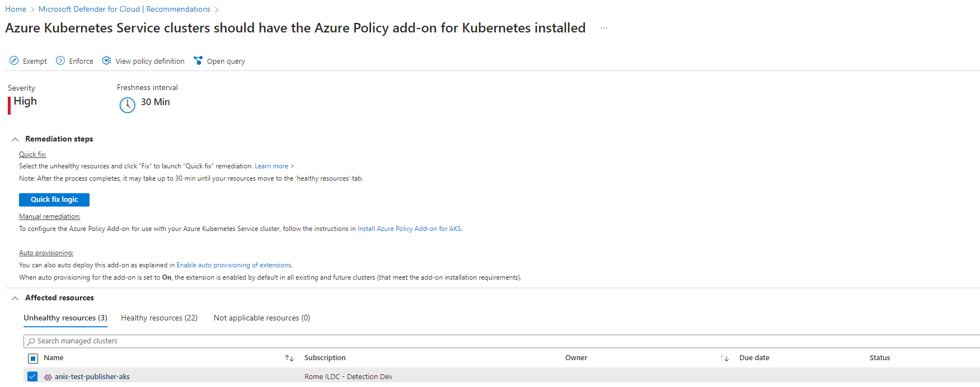Collapse the Remediation steps section
980x387 pixels.
(15, 139)
